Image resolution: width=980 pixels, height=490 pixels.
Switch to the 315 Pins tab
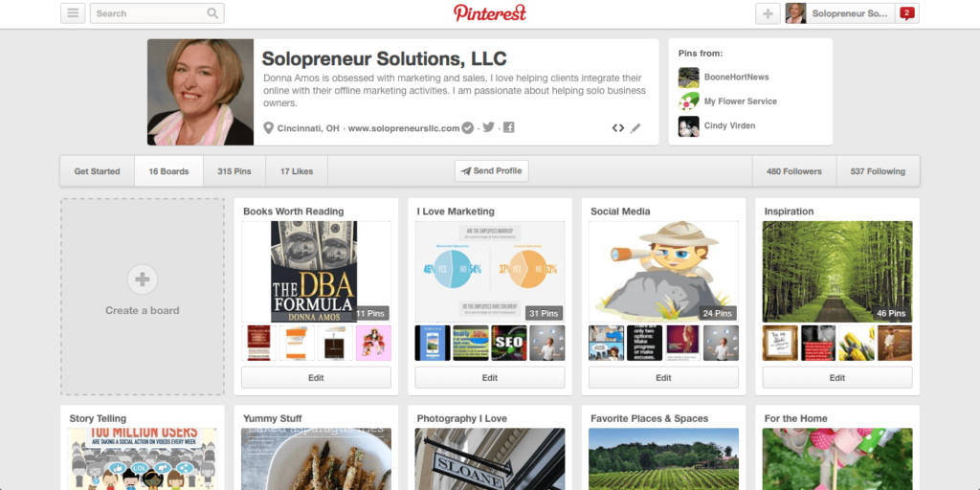[234, 171]
